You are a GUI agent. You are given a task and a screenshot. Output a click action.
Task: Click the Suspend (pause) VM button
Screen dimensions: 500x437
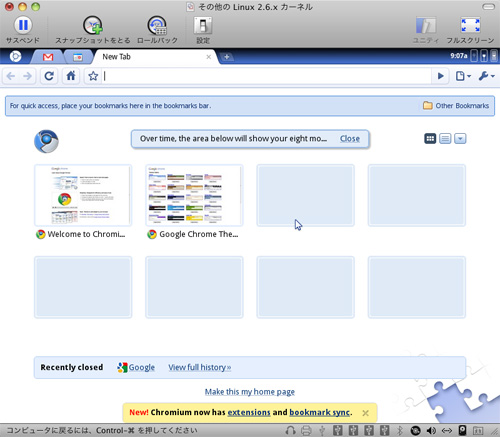[x=23, y=25]
